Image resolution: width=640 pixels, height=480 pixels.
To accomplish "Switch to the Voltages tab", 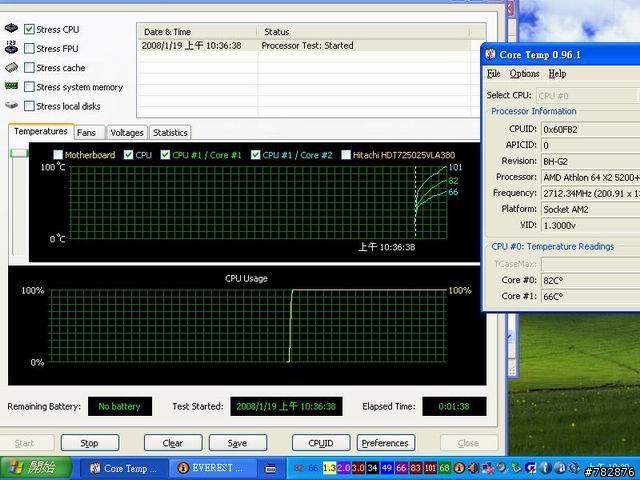I will 127,133.
